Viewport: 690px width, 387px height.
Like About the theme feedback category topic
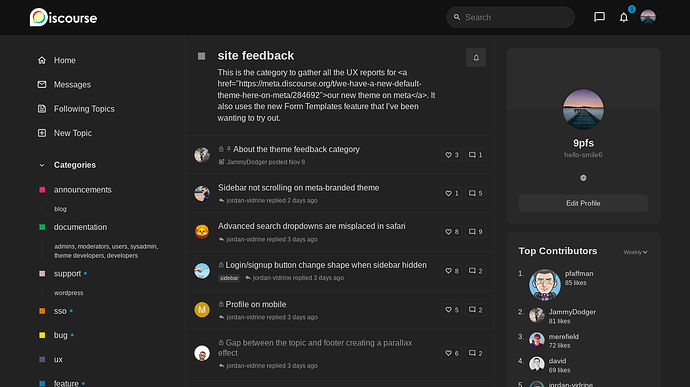(x=452, y=155)
